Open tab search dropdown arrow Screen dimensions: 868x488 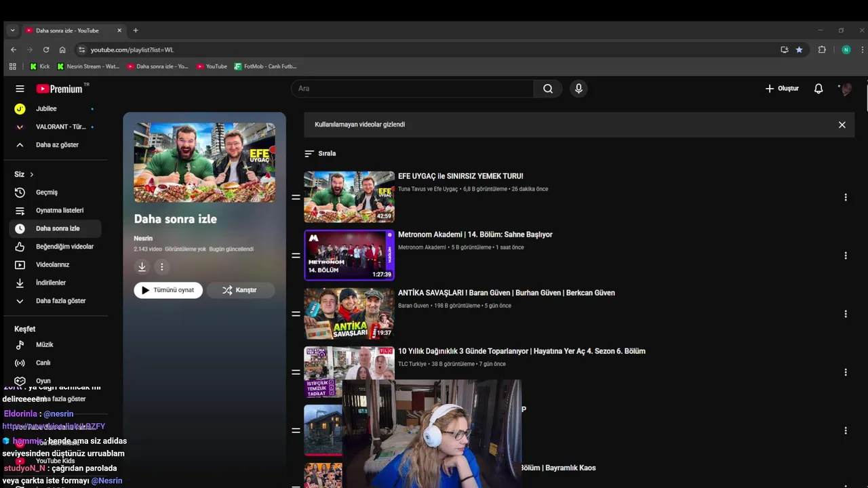(x=12, y=30)
